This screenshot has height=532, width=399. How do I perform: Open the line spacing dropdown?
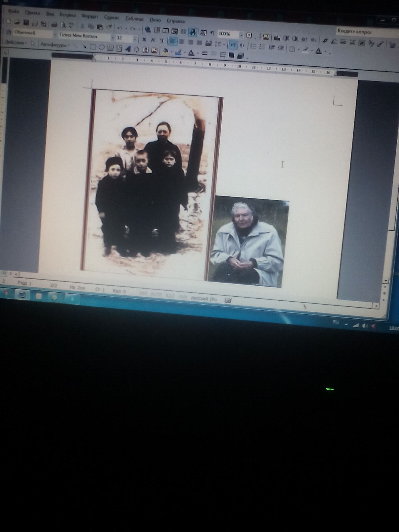coord(224,44)
